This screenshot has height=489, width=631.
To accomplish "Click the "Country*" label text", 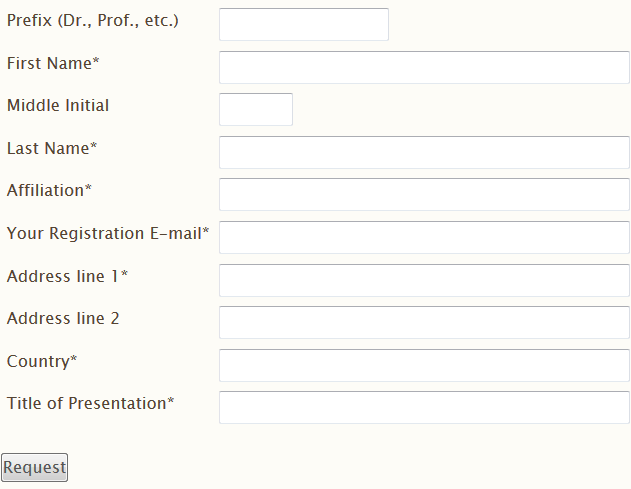I will click(x=42, y=361).
